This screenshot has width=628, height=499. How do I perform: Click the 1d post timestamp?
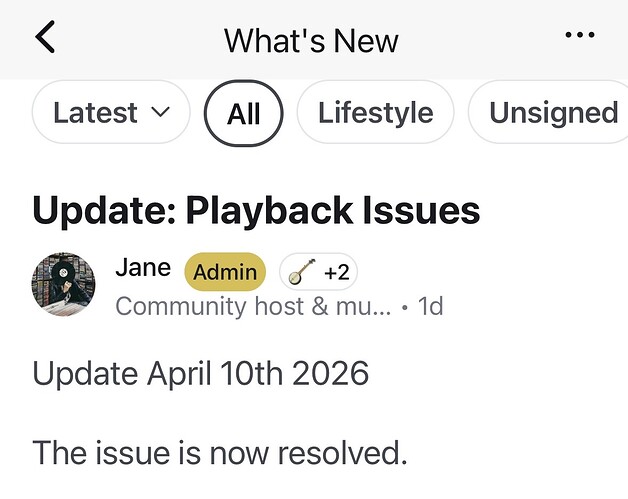(430, 306)
